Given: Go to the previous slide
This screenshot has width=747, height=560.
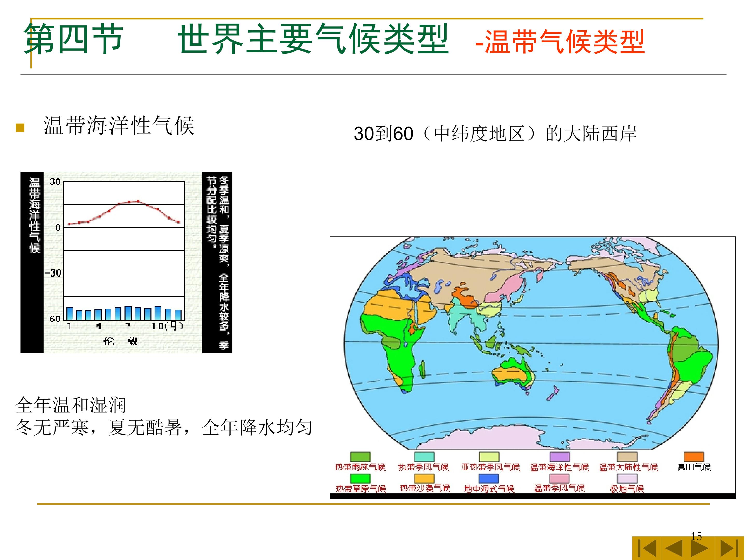Looking at the screenshot, I should click(x=673, y=549).
